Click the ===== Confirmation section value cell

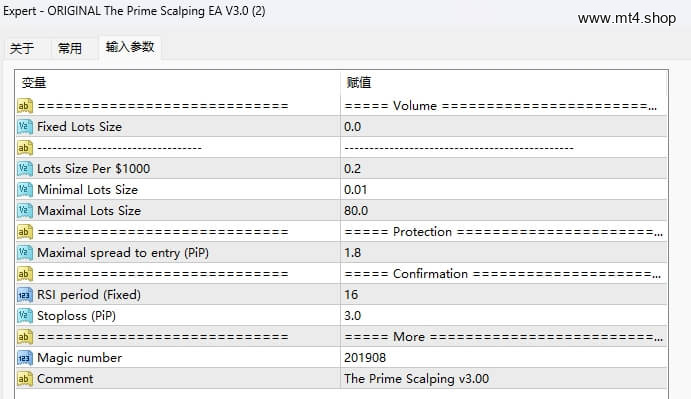[x=503, y=274]
